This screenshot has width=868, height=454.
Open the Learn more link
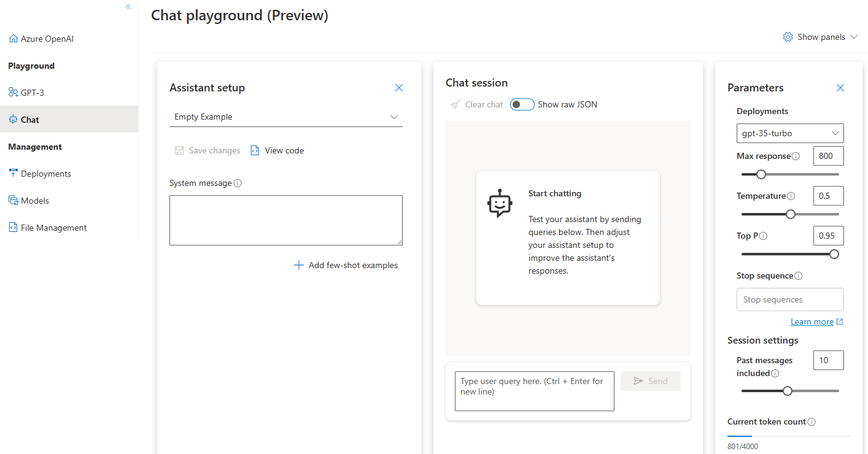click(x=812, y=321)
